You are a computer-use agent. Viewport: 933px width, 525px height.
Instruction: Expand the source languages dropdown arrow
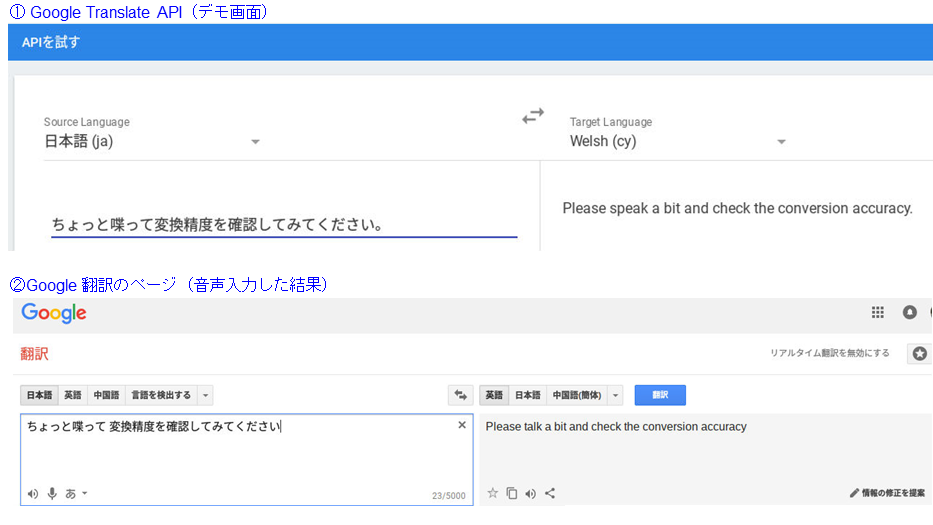point(205,395)
